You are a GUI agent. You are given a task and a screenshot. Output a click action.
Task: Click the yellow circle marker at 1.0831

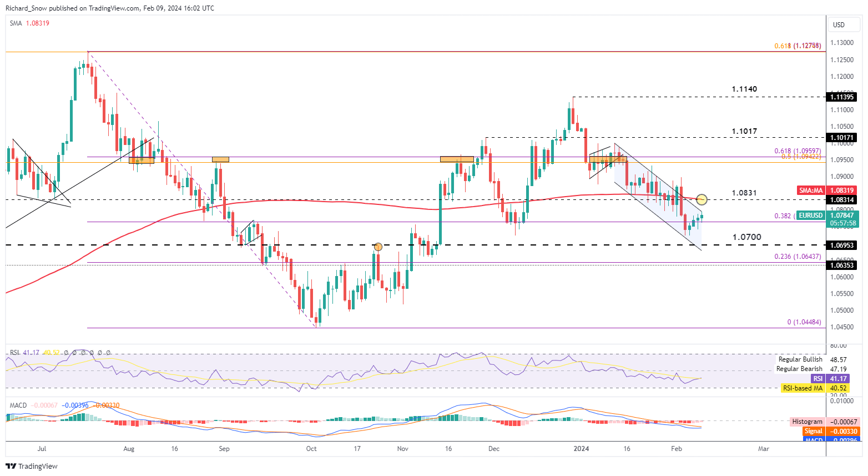pyautogui.click(x=702, y=199)
